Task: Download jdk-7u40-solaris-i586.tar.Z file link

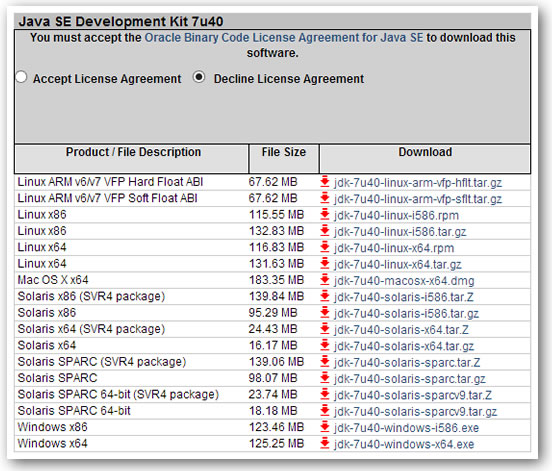Action: point(404,297)
